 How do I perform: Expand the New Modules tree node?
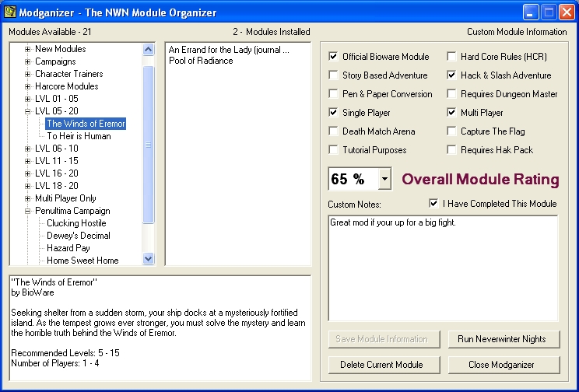[28, 49]
